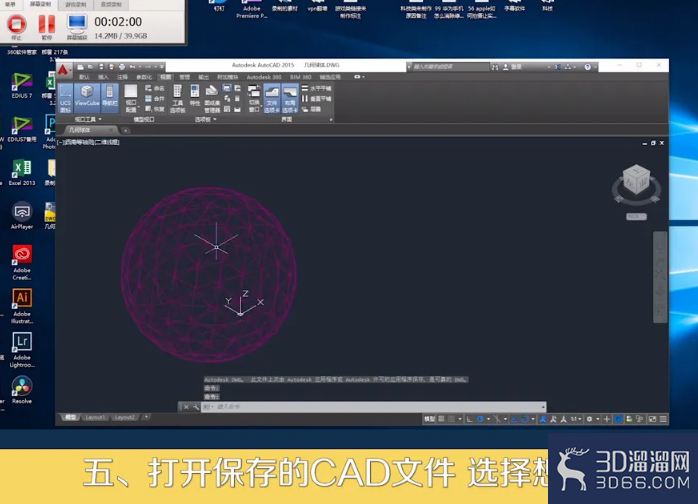Click the plus to open a new drawing tab
This screenshot has height=504, width=698.
(126, 130)
